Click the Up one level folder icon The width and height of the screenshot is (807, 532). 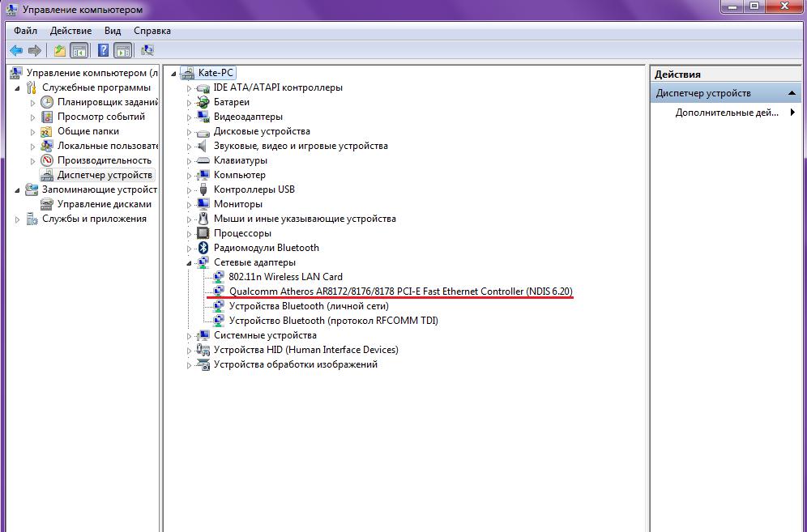pyautogui.click(x=60, y=50)
